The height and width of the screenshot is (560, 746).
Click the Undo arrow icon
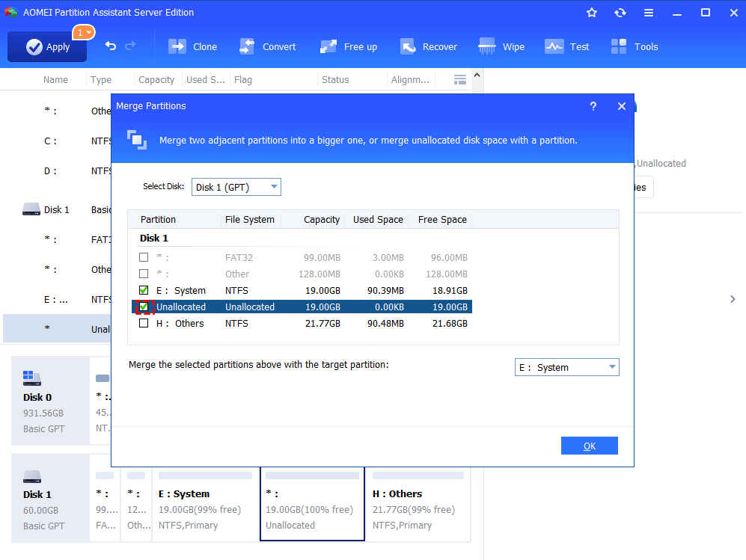click(x=111, y=46)
